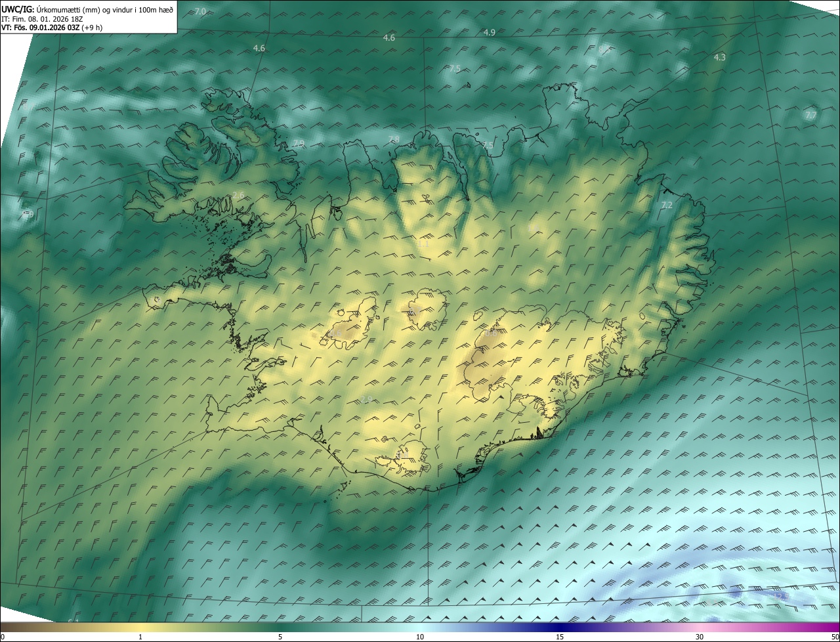Screen dimensions: 840x642
Task: Click the colorbar tick label 50
Action: click(x=834, y=637)
